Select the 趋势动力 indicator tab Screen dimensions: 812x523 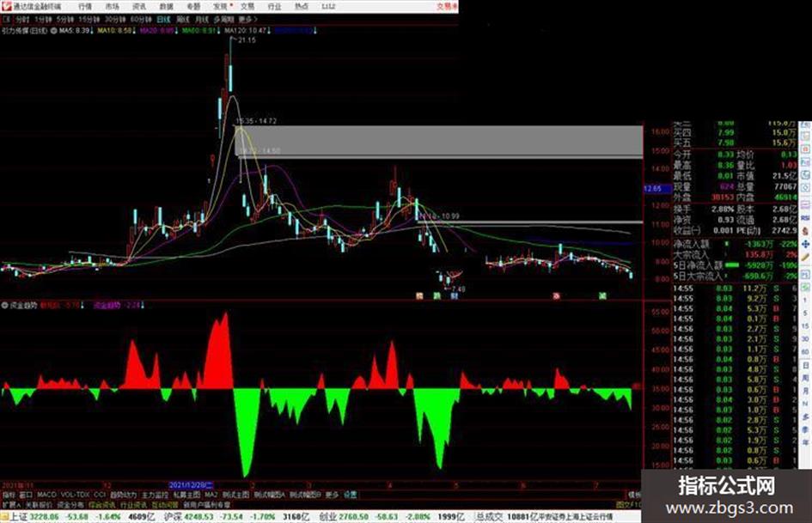(123, 495)
